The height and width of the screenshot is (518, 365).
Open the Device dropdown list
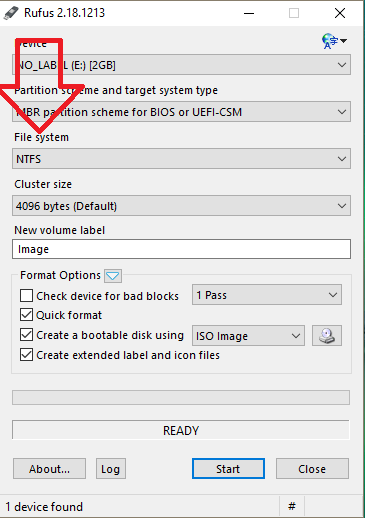pyautogui.click(x=181, y=65)
